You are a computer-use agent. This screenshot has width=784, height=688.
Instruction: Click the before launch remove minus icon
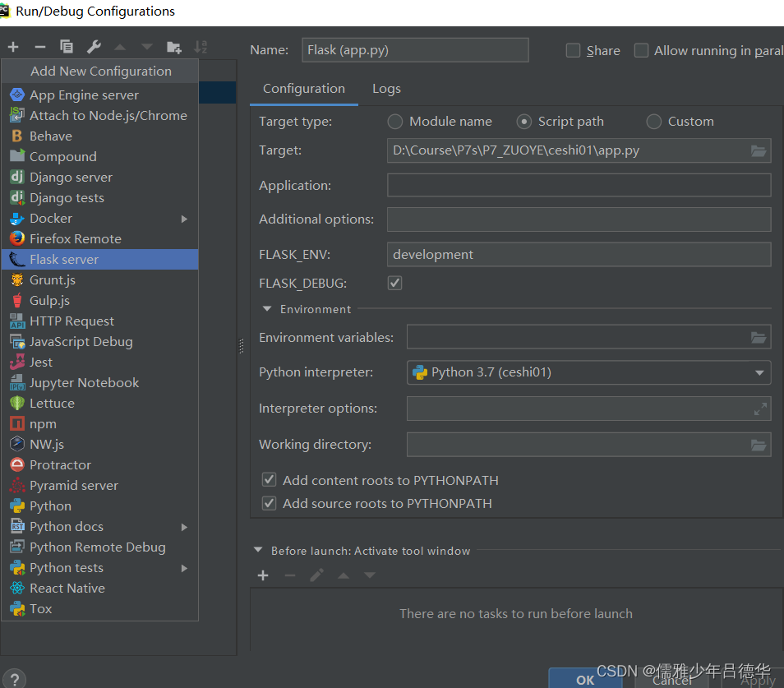point(290,575)
